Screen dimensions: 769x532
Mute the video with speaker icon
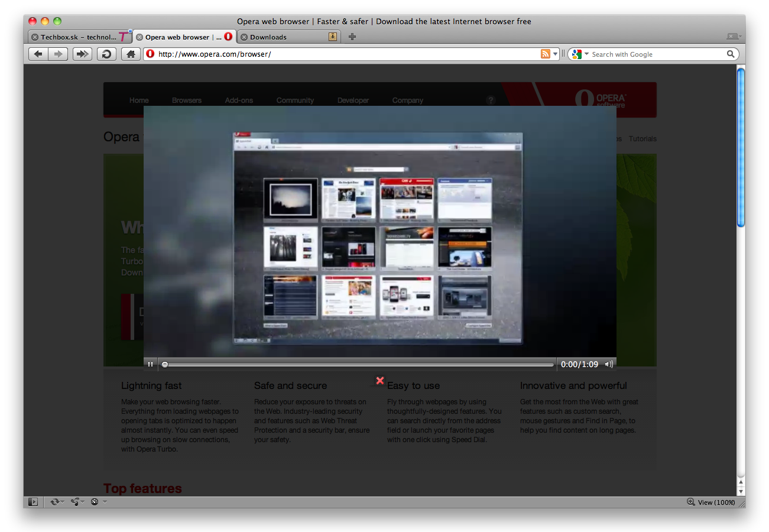coord(609,364)
